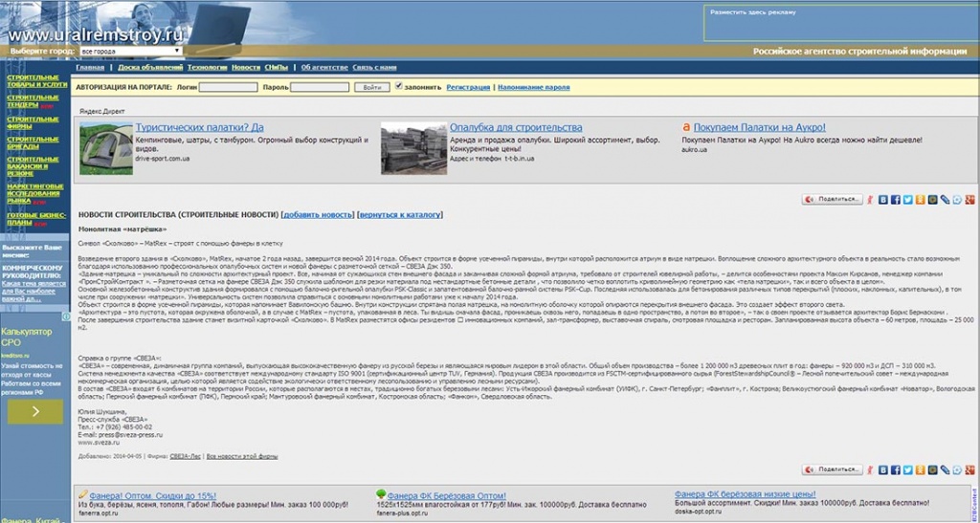Open the 'Новости' navigation item

point(246,67)
